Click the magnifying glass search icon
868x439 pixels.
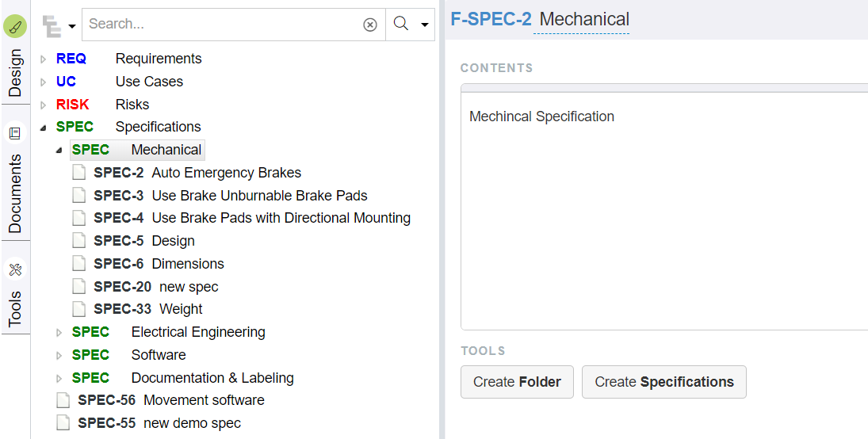[x=401, y=23]
